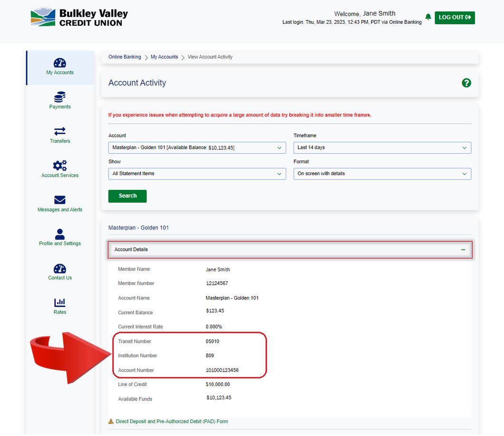Click Available Funds value $10,123.45

(x=219, y=398)
